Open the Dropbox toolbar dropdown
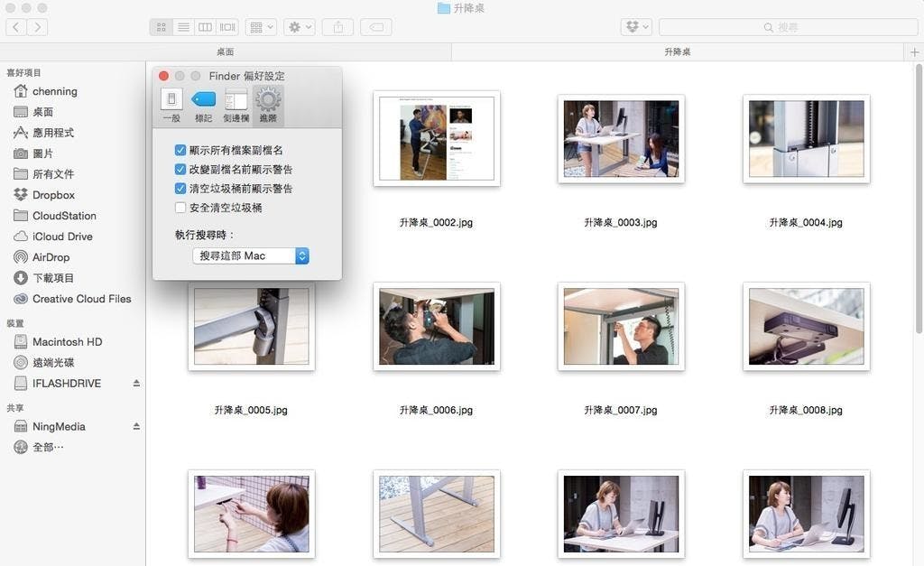This screenshot has width=924, height=566. pyautogui.click(x=636, y=27)
